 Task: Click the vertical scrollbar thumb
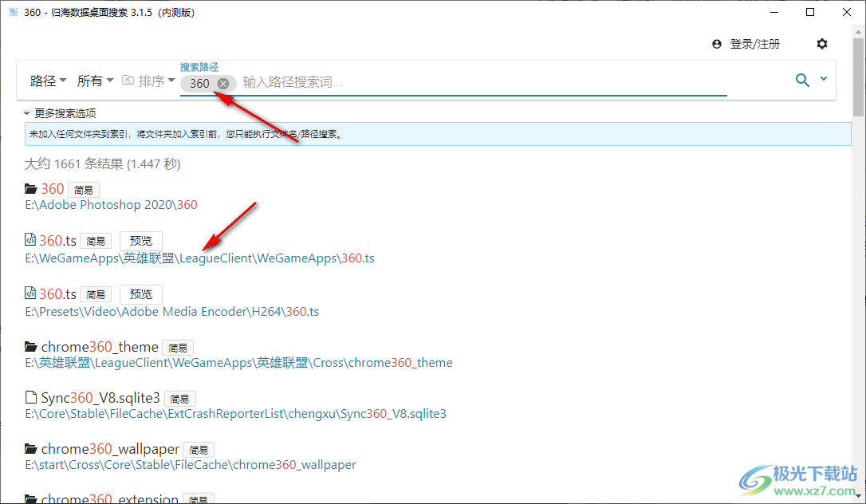[x=858, y=77]
